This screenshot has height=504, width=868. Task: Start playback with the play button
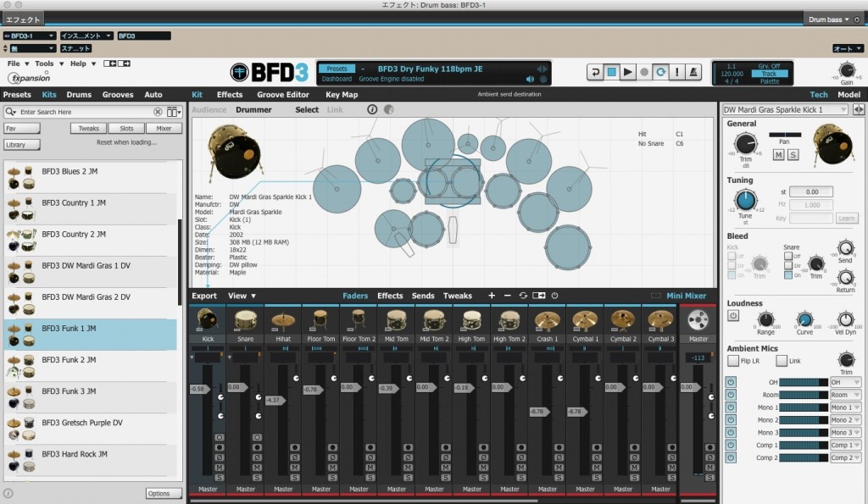(627, 72)
